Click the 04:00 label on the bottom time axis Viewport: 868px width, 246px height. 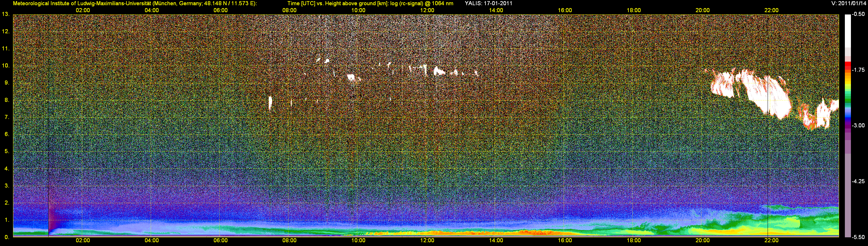click(x=152, y=240)
